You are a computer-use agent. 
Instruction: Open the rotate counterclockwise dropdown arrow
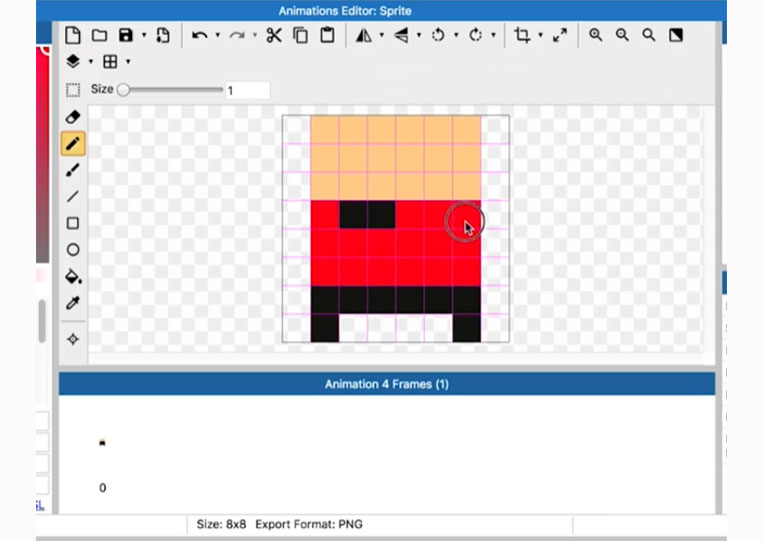456,35
